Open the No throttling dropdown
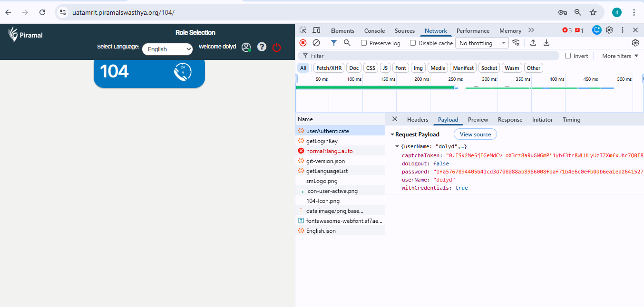This screenshot has height=307, width=644. point(482,43)
